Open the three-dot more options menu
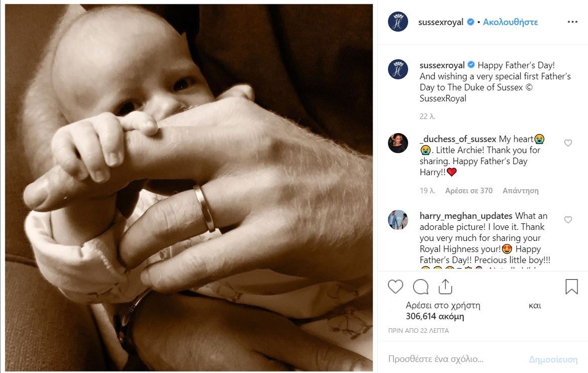Viewport: 588px width, 373px height. 572,22
